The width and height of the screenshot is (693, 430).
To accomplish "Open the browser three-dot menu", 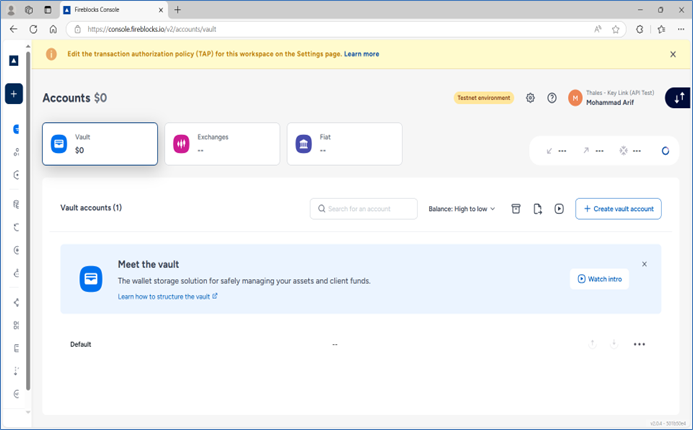I will [681, 29].
